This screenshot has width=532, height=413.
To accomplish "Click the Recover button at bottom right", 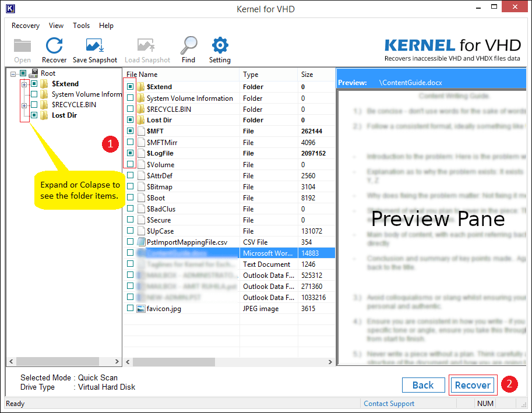I will tap(473, 385).
